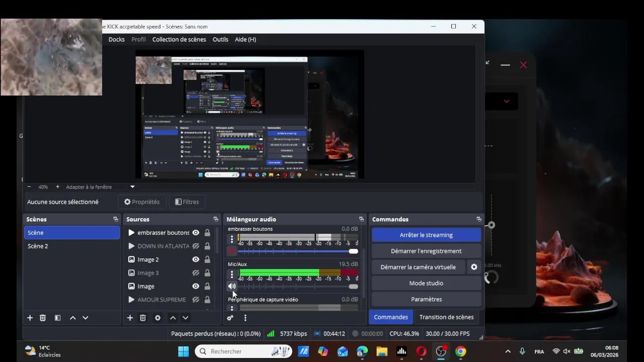
Task: Click Windows taskbar Rechercher search box
Action: tap(244, 351)
